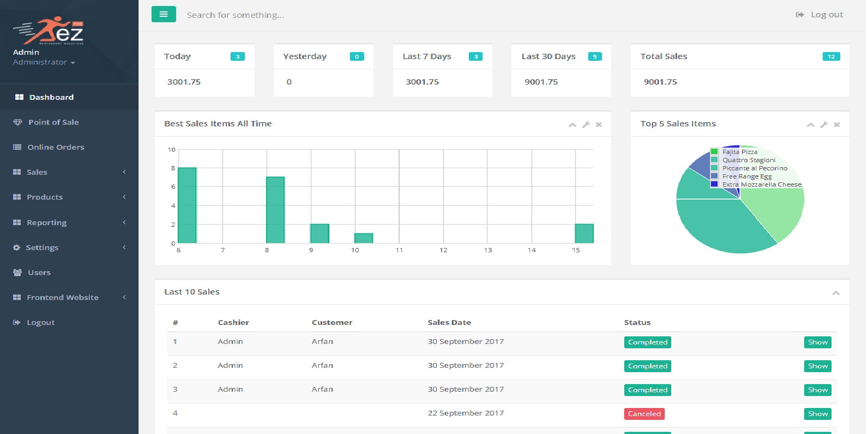Click Log out link in top bar

point(820,15)
